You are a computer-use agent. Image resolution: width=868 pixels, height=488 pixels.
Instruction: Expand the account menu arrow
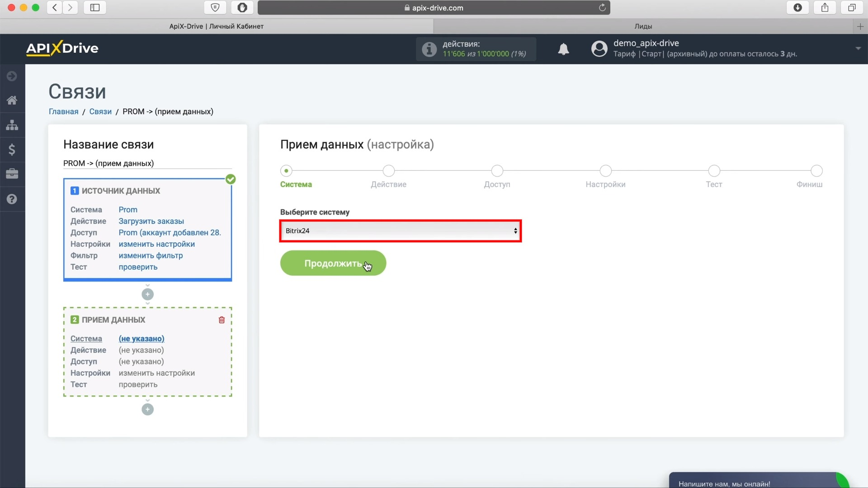click(858, 48)
